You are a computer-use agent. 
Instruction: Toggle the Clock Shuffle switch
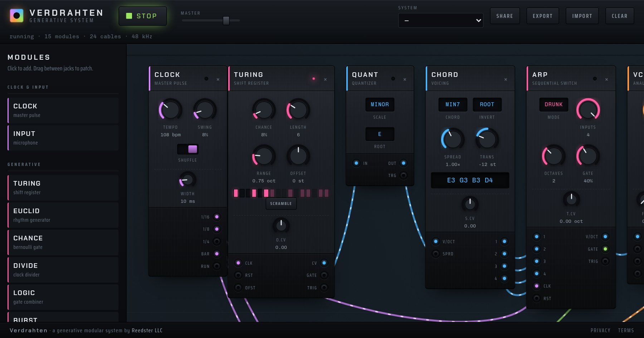(187, 149)
